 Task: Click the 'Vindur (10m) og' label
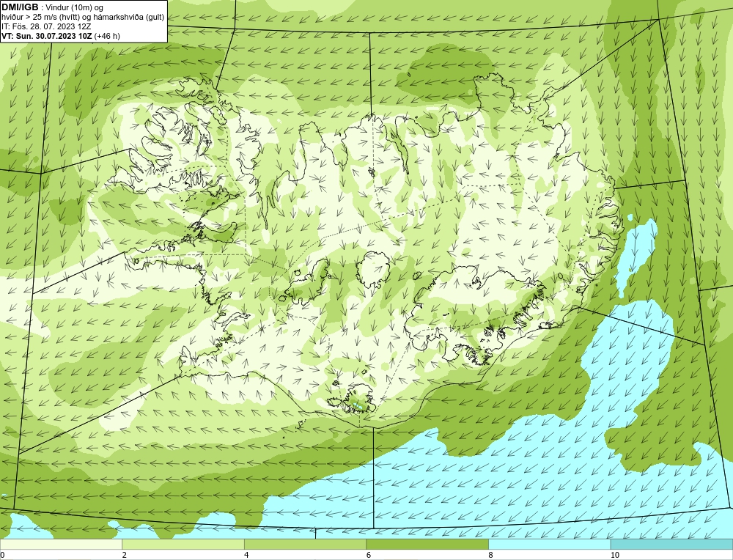(74, 7)
